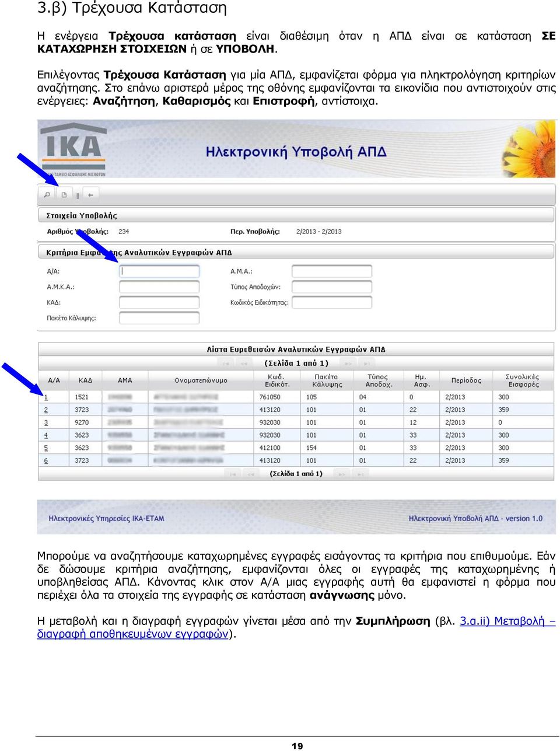Click the Ηλεκτρονική Υποβολή ΑΠΔ banner title
This screenshot has height=751, width=560.
[x=296, y=152]
